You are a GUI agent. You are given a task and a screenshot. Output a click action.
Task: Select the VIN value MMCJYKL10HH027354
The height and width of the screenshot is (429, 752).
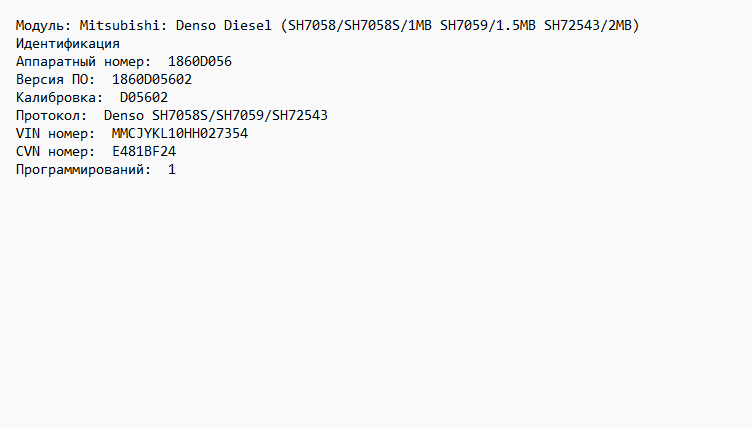[180, 133]
